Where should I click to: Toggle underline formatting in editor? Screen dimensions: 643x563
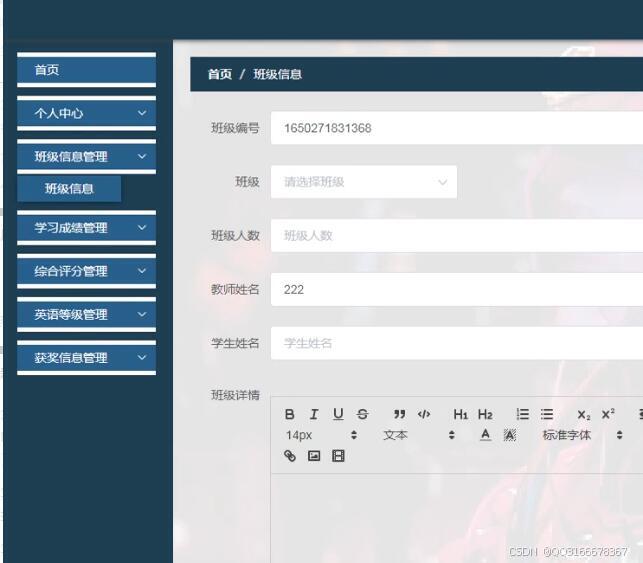(338, 414)
